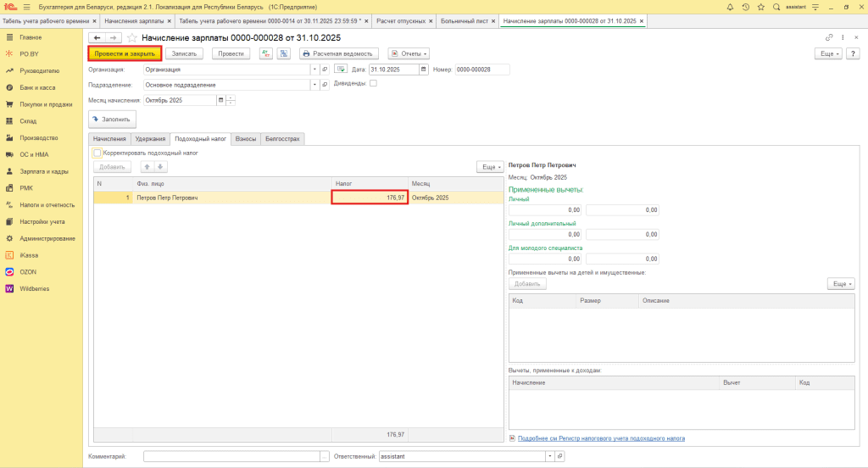Screen dimensions: 868x468
Task: Switch to the Удержания tab
Action: (x=150, y=138)
